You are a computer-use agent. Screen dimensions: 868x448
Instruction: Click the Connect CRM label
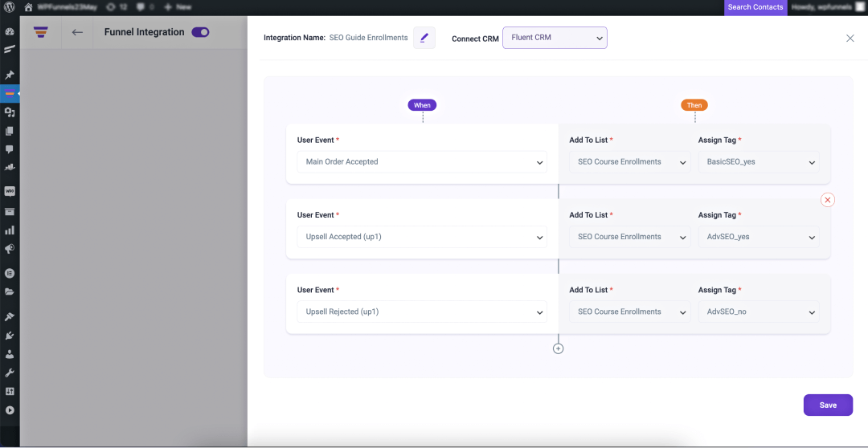click(475, 39)
